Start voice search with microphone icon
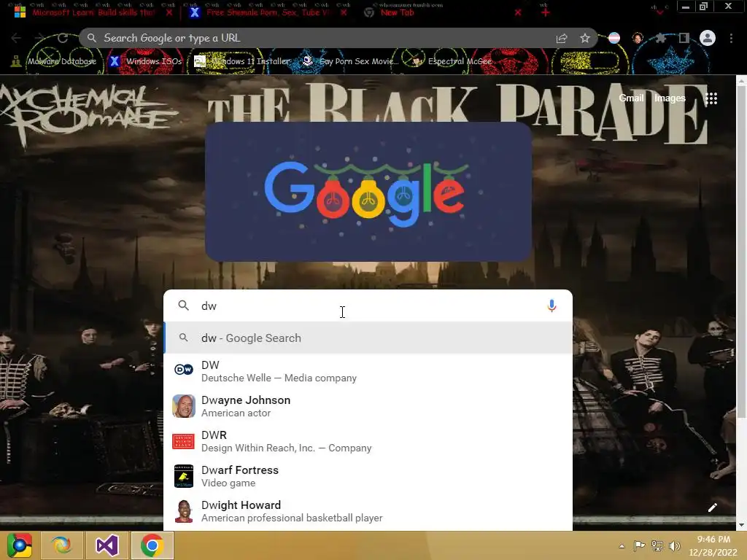 click(x=551, y=306)
